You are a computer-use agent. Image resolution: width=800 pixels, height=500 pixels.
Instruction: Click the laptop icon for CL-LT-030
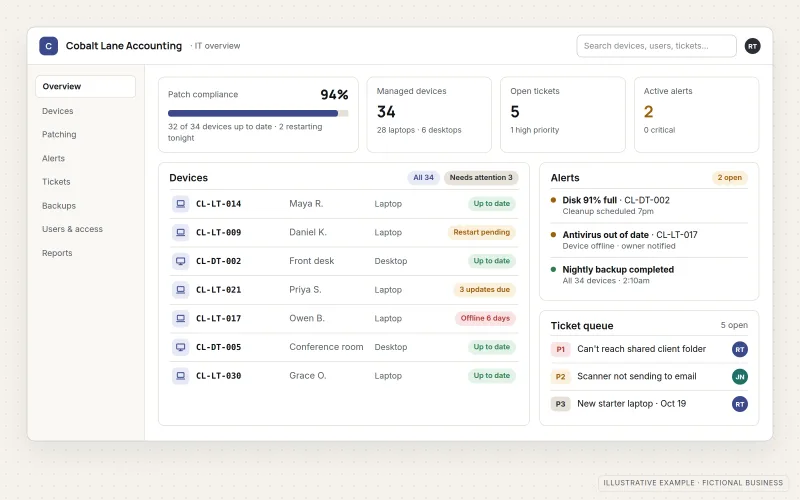[x=181, y=376]
